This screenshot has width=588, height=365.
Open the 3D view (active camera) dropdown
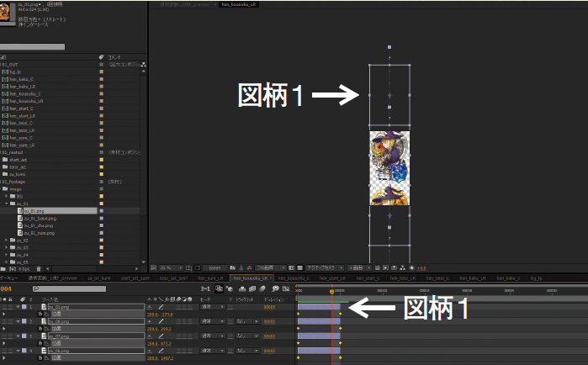[x=325, y=268]
